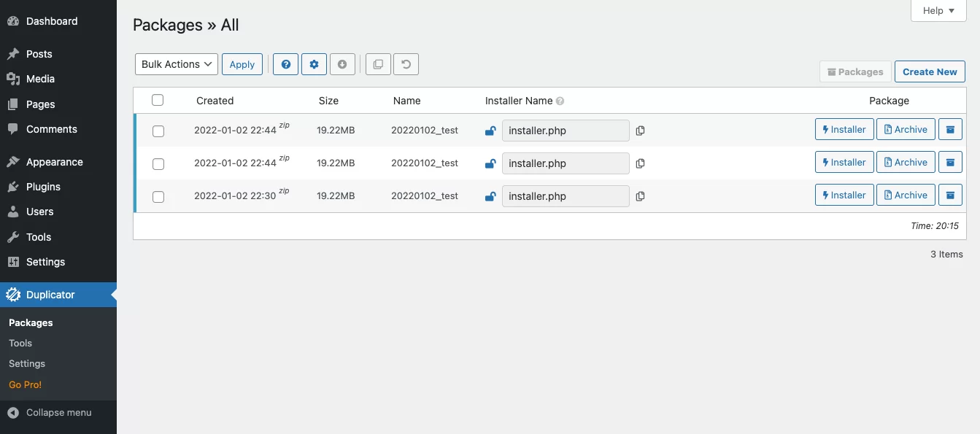Open Comments via the speech bubble icon
Viewport: 980px width, 434px height.
pyautogui.click(x=13, y=129)
